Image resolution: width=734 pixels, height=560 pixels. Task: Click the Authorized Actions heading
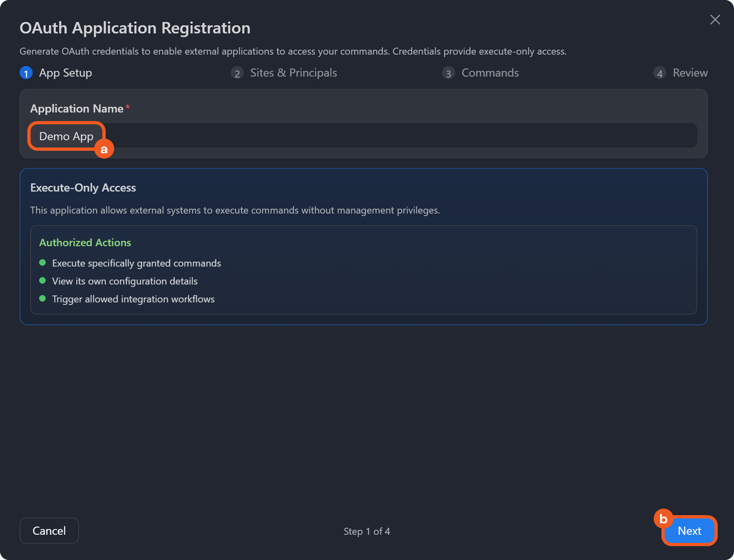pos(85,243)
